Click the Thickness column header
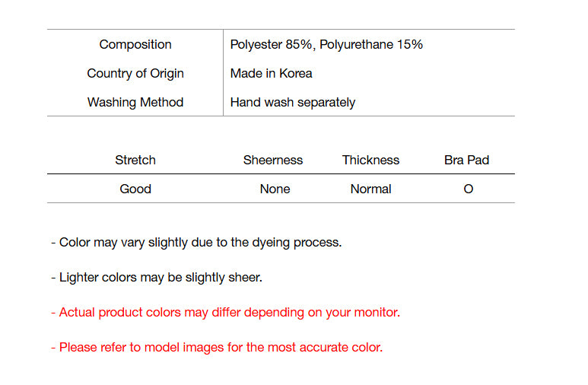The width and height of the screenshot is (588, 385). 370,160
